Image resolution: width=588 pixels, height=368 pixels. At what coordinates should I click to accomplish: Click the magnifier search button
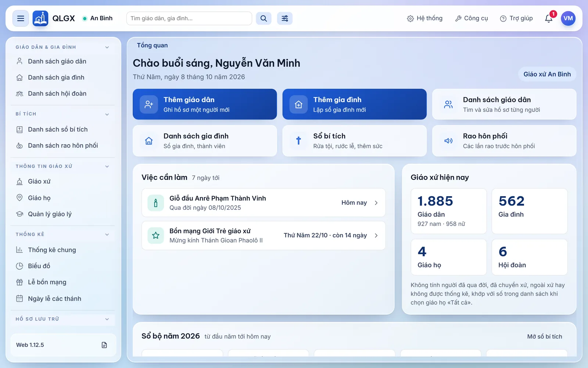263,18
